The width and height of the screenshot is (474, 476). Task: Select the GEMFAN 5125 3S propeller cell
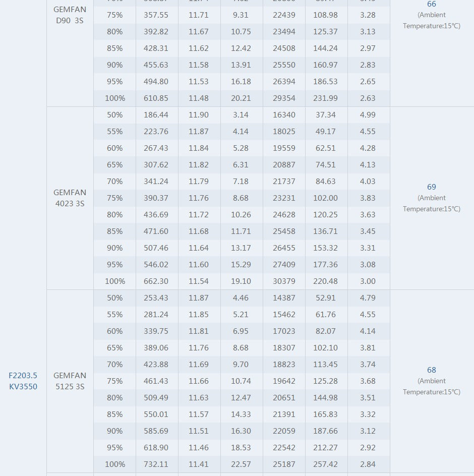pyautogui.click(x=70, y=381)
